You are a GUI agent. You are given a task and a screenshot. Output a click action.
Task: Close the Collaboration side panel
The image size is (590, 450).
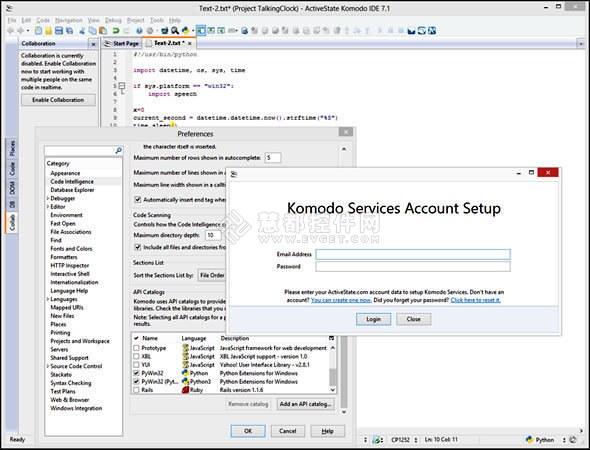(x=93, y=44)
